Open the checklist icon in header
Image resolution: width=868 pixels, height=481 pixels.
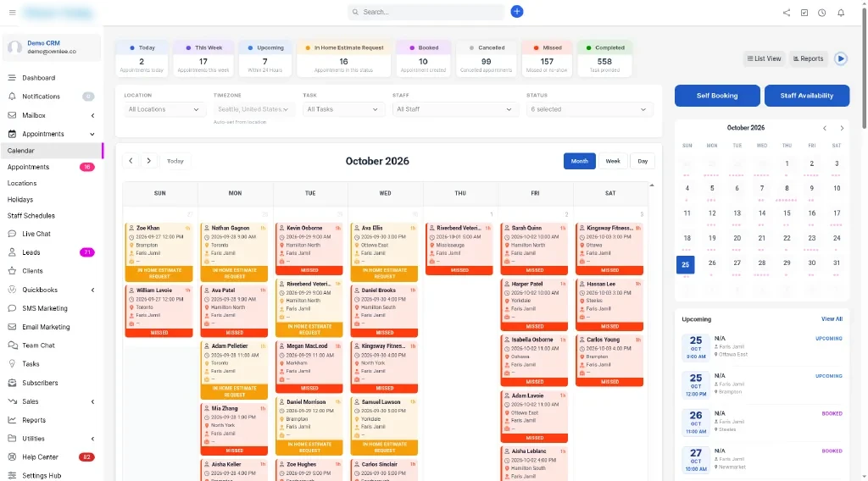804,13
